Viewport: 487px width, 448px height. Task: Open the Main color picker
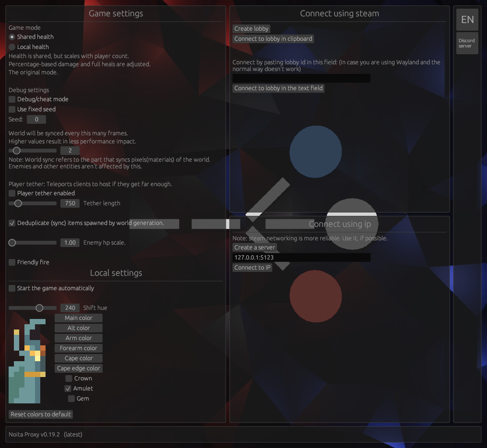(79, 318)
